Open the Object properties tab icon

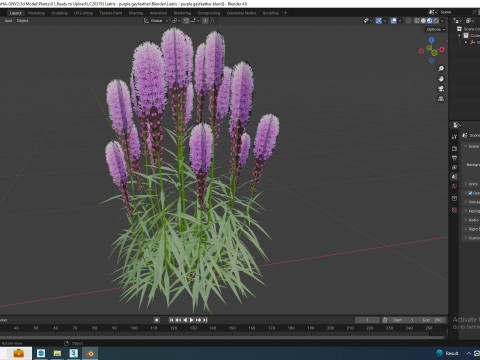point(454,198)
